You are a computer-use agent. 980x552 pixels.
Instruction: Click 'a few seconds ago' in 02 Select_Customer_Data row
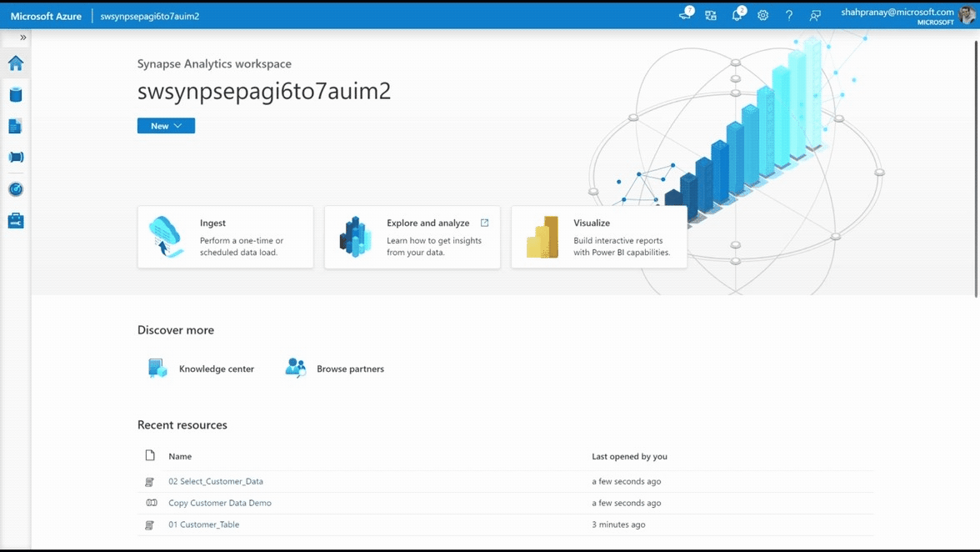pyautogui.click(x=627, y=481)
